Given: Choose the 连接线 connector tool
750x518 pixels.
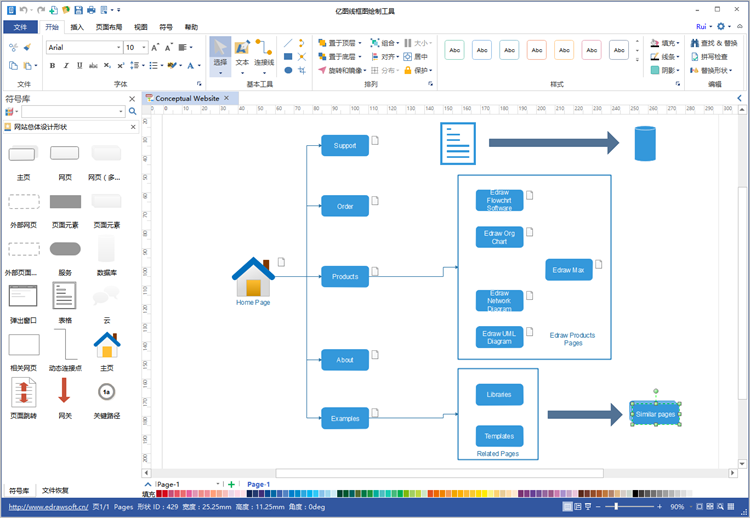Looking at the screenshot, I should point(264,56).
